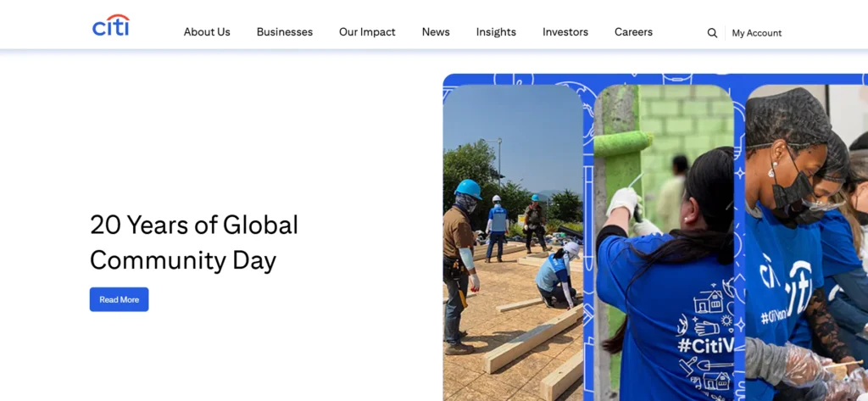Select the construction site photo
The width and height of the screenshot is (868, 401).
[x=513, y=242]
